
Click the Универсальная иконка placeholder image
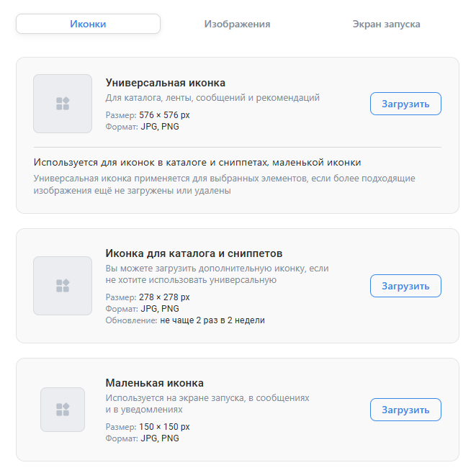[63, 104]
